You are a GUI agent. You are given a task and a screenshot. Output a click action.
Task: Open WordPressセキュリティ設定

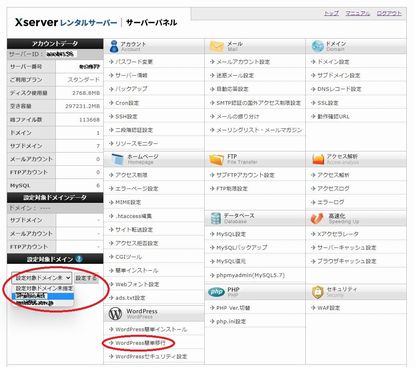(x=151, y=357)
